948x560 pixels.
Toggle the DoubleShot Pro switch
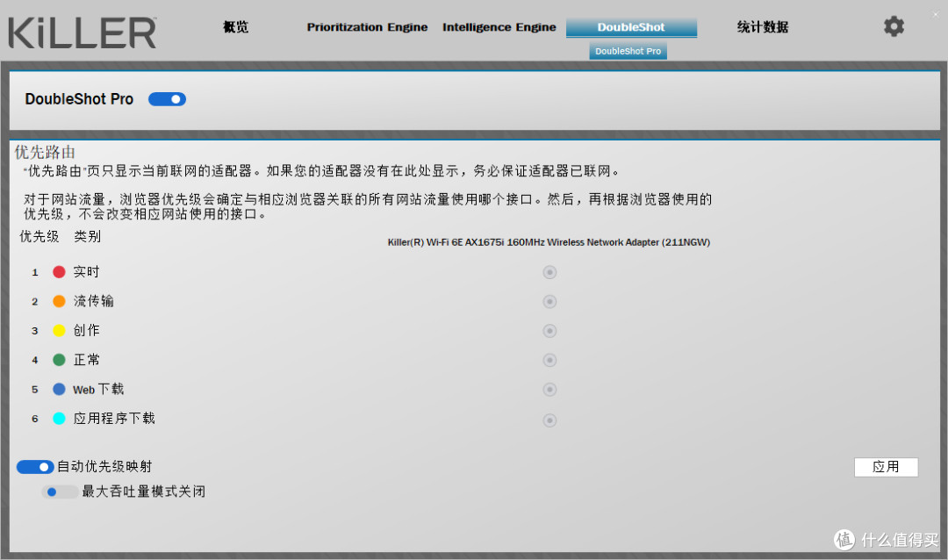coord(168,99)
